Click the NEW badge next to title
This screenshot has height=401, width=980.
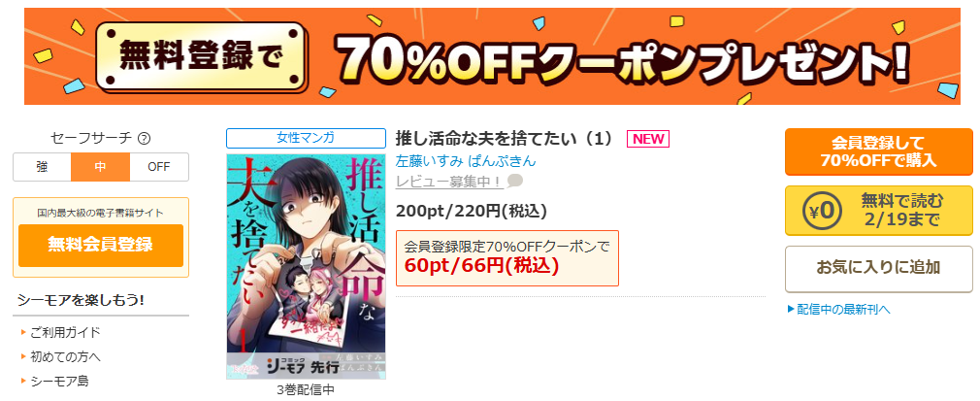[x=648, y=139]
